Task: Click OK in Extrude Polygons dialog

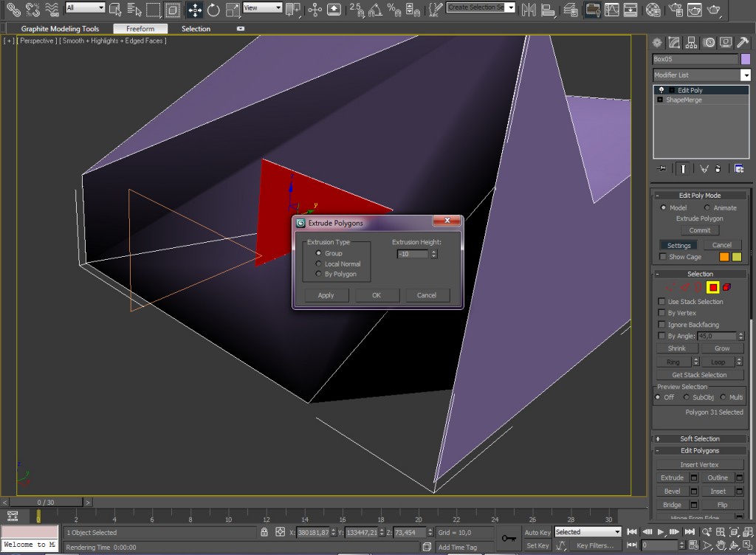Action: coord(377,295)
